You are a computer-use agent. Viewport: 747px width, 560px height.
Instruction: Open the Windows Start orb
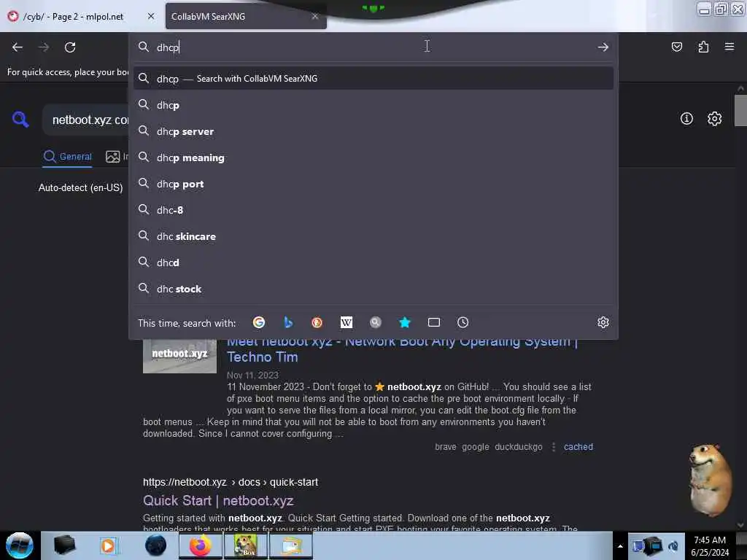(20, 545)
